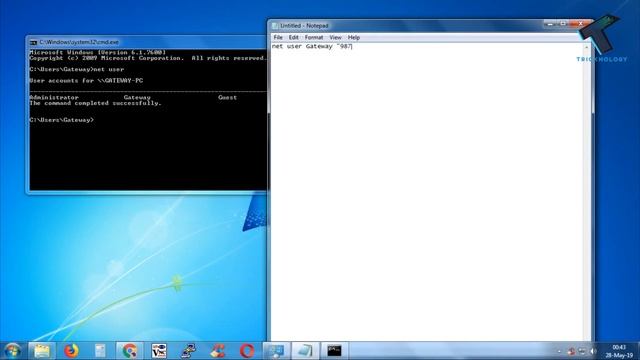The height and width of the screenshot is (360, 640).
Task: Open the VNC viewer taskbar icon
Action: (159, 351)
